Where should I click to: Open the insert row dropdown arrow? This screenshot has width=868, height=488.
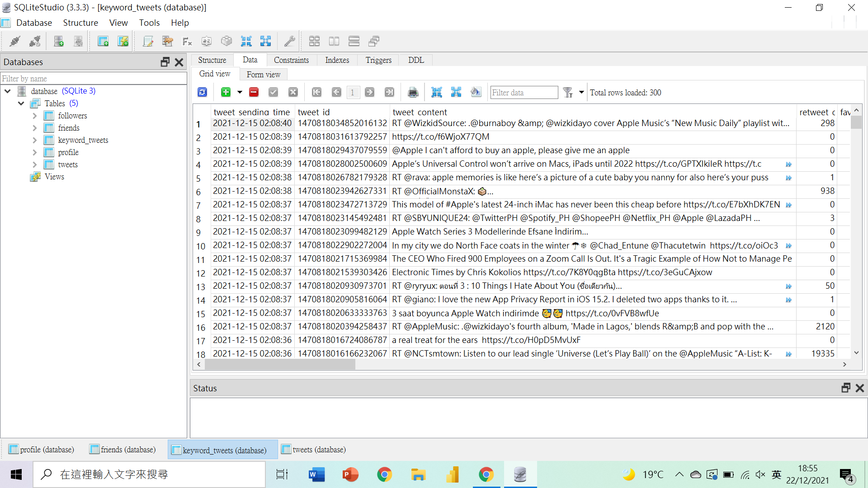click(x=240, y=92)
